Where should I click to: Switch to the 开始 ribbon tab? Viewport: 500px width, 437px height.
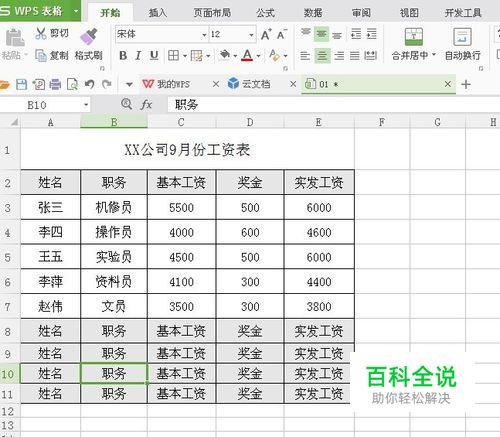coord(110,13)
